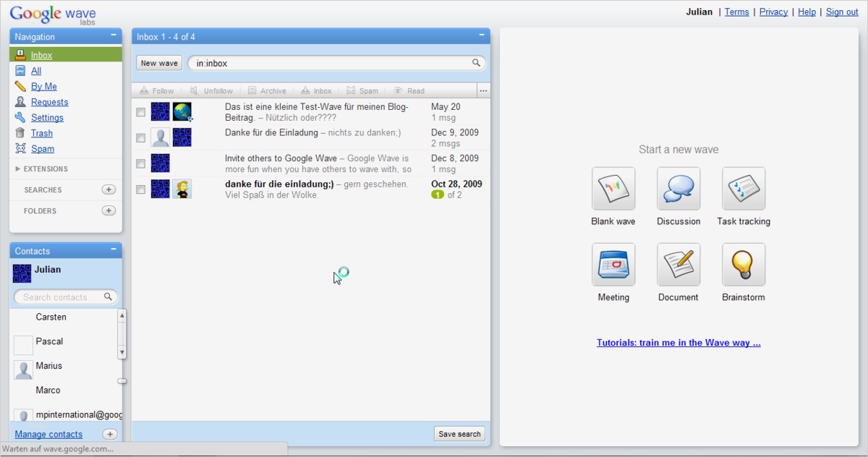Add a new saved search
Viewport: 868px width, 457px height.
109,189
